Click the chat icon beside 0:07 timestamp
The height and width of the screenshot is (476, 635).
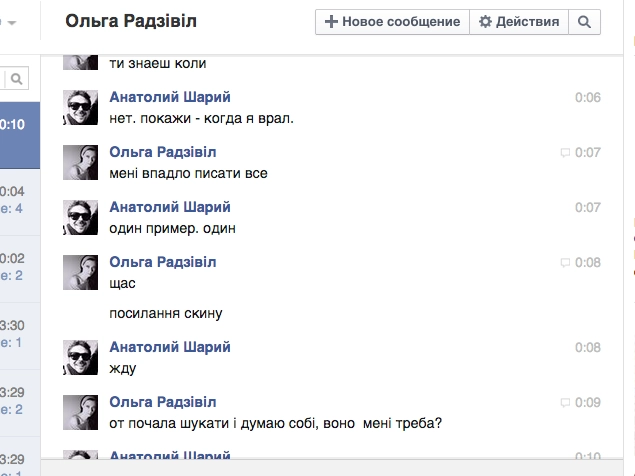[x=566, y=153]
